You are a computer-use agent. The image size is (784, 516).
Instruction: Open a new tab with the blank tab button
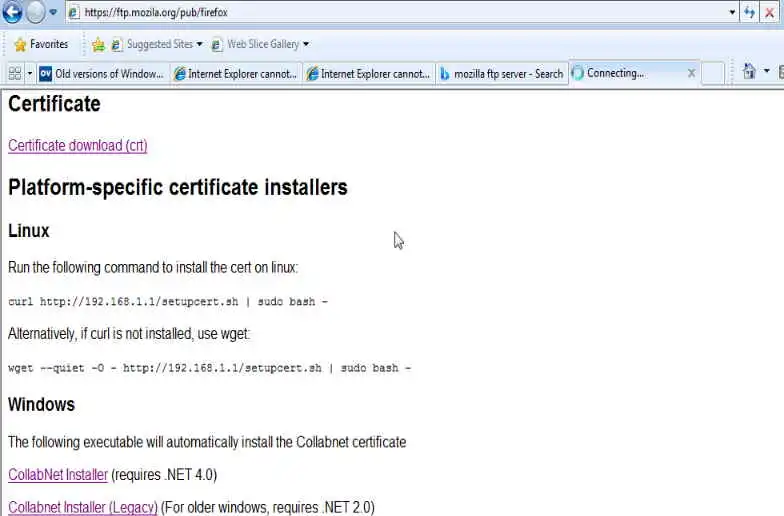712,74
